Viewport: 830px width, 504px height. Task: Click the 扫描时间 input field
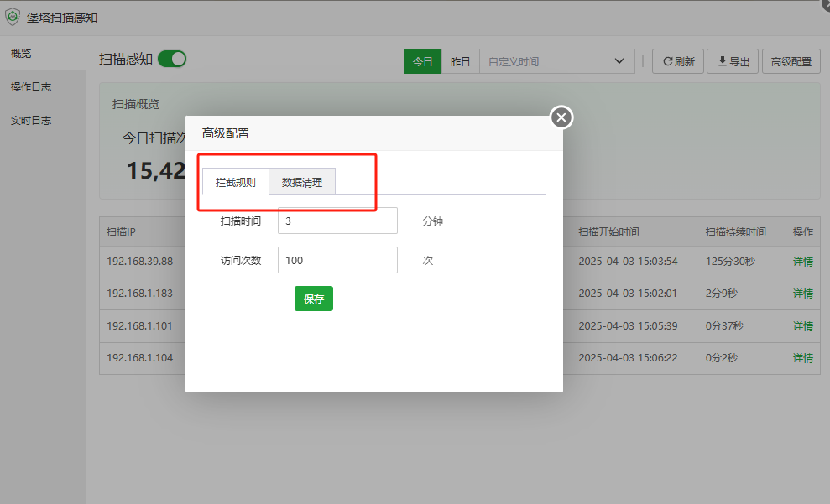click(x=337, y=221)
